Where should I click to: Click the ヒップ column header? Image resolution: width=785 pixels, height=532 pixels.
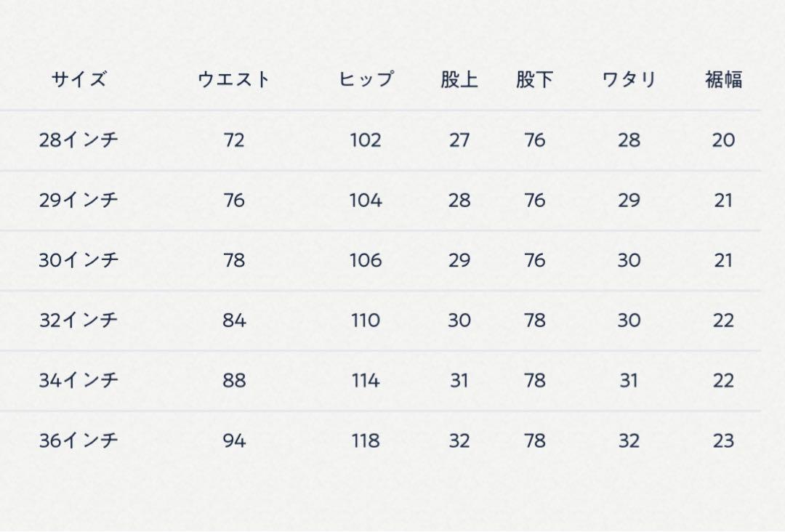coord(366,79)
